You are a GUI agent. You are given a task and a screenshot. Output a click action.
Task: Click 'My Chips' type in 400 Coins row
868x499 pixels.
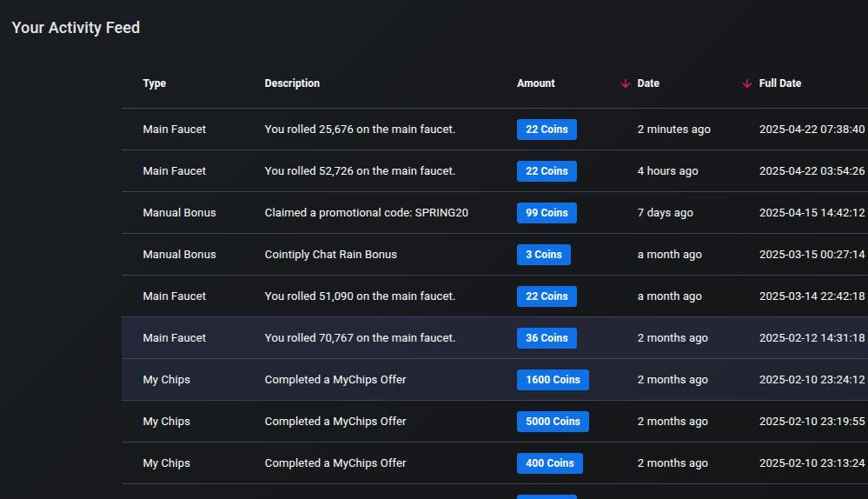pos(167,463)
